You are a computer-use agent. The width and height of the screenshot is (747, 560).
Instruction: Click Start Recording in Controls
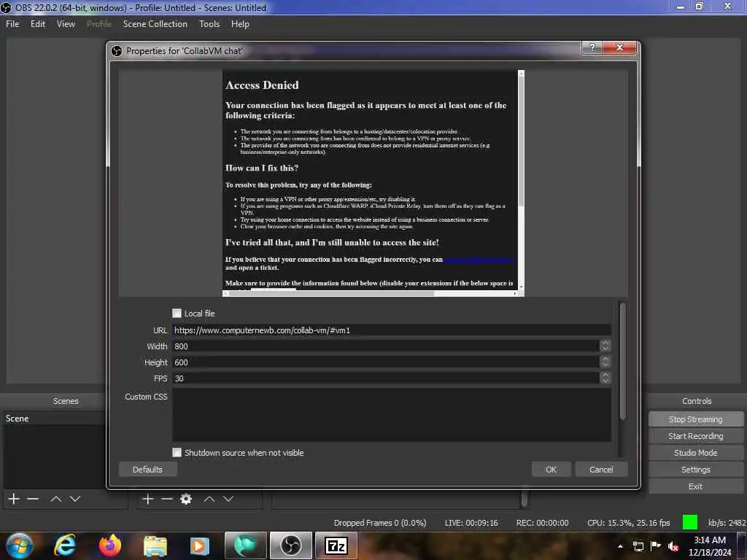coord(695,436)
